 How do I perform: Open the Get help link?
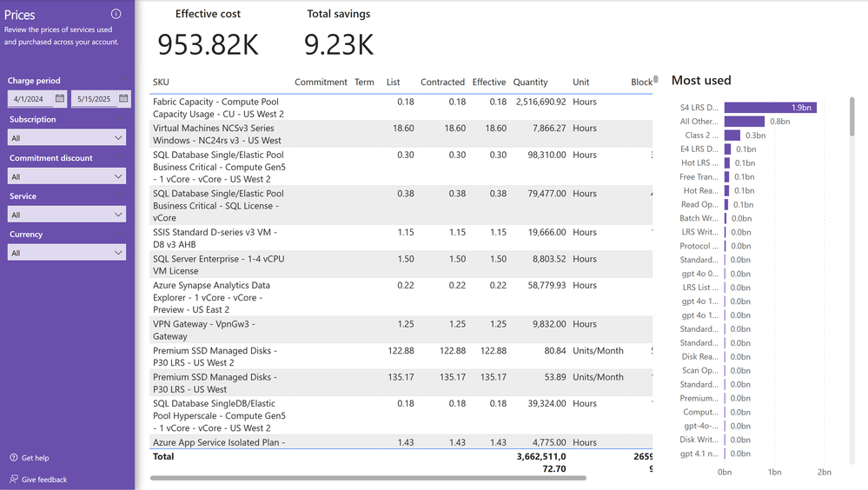(x=35, y=458)
